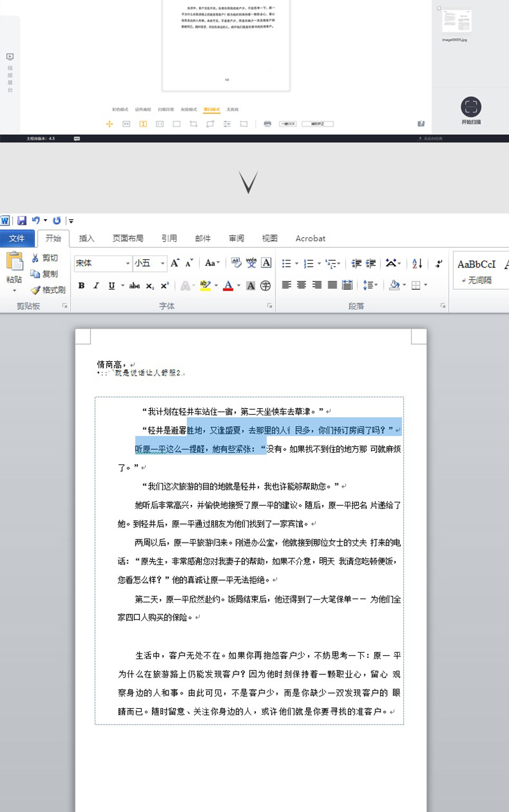Switch to the 插入 ribbon tab
Viewport: 509px width, 812px height.
pyautogui.click(x=87, y=238)
